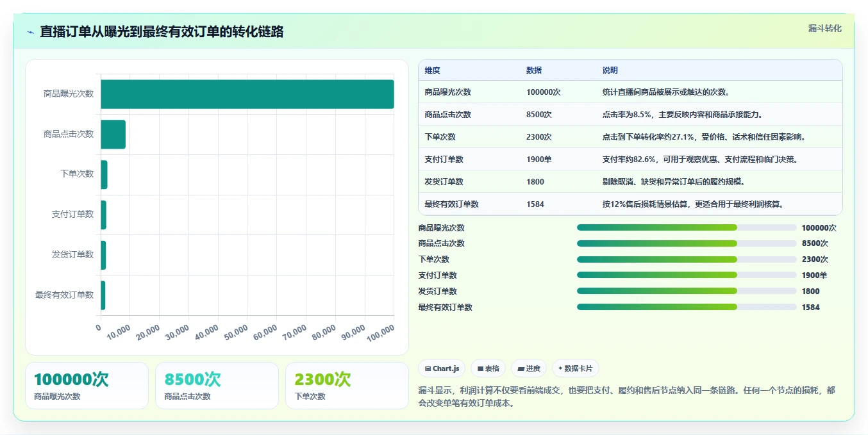Click the 商品点击次数 progress bar
This screenshot has height=435, width=868.
[x=687, y=243]
